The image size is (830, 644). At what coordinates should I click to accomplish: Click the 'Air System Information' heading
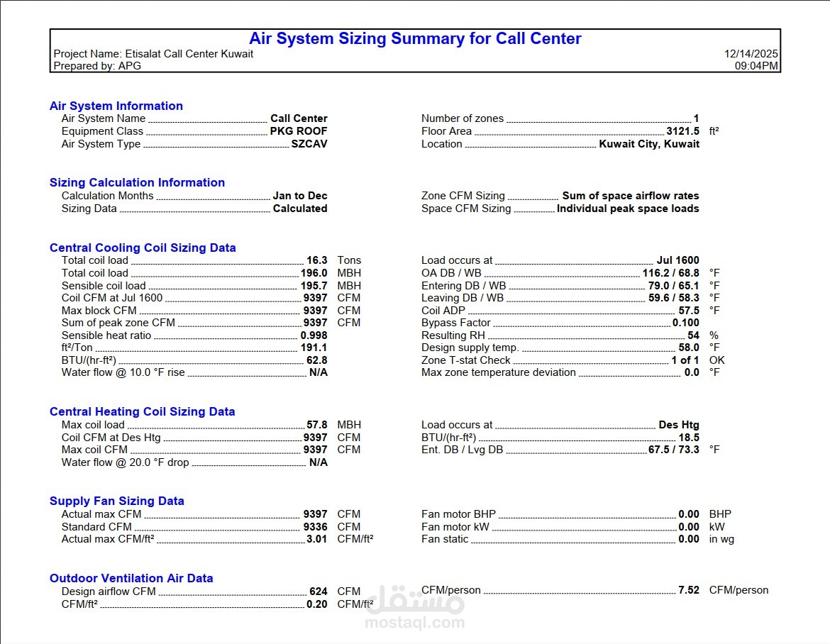point(116,106)
